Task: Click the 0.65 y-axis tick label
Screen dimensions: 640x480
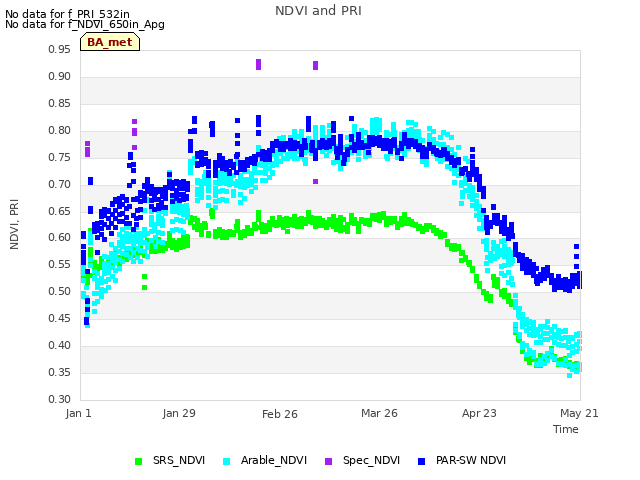Action: (x=60, y=211)
